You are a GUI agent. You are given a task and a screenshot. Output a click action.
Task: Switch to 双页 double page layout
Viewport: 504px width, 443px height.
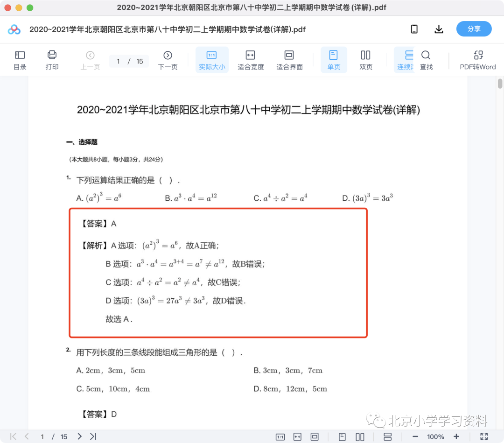point(365,60)
